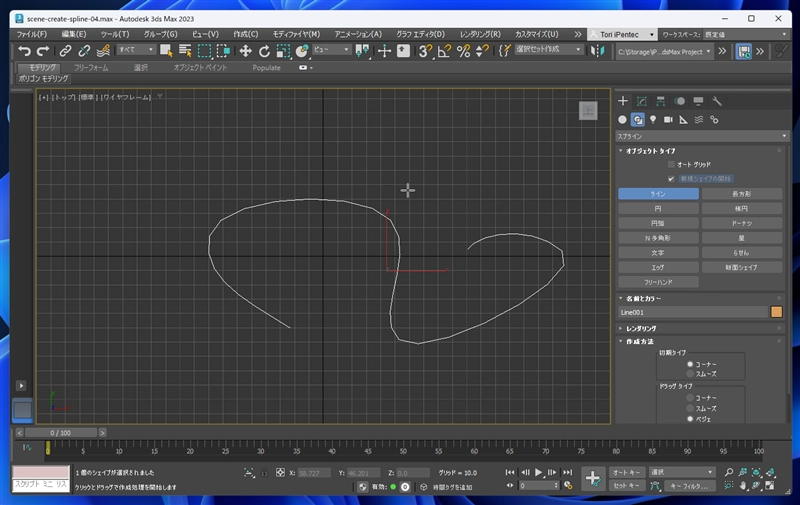Activate the Select Object tool
The image size is (800, 505).
click(x=166, y=50)
